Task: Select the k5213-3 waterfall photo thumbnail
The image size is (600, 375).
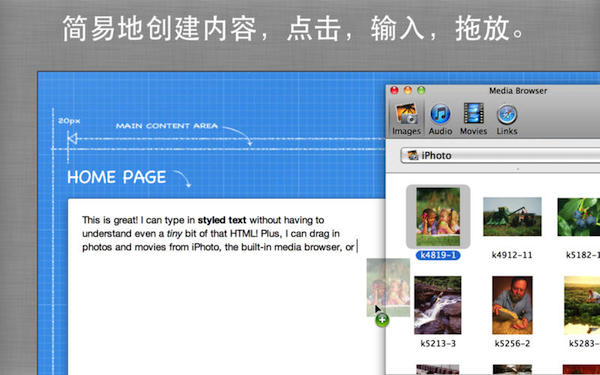Action: click(x=437, y=305)
